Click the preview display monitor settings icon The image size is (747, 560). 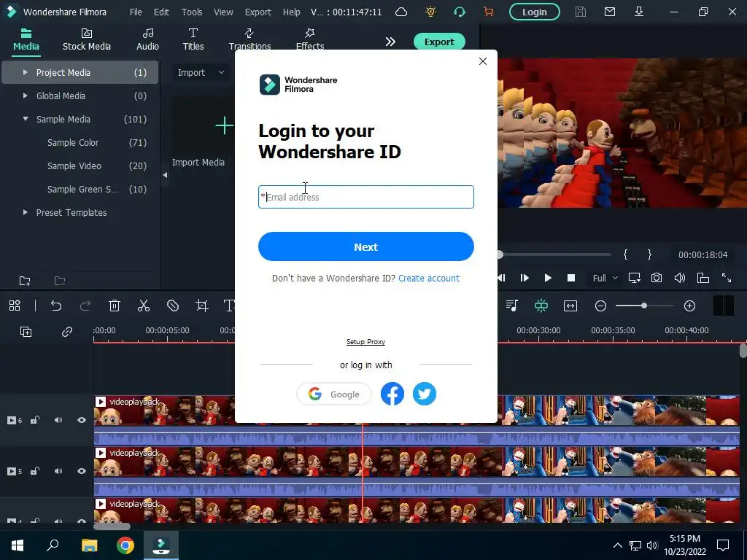coord(634,278)
